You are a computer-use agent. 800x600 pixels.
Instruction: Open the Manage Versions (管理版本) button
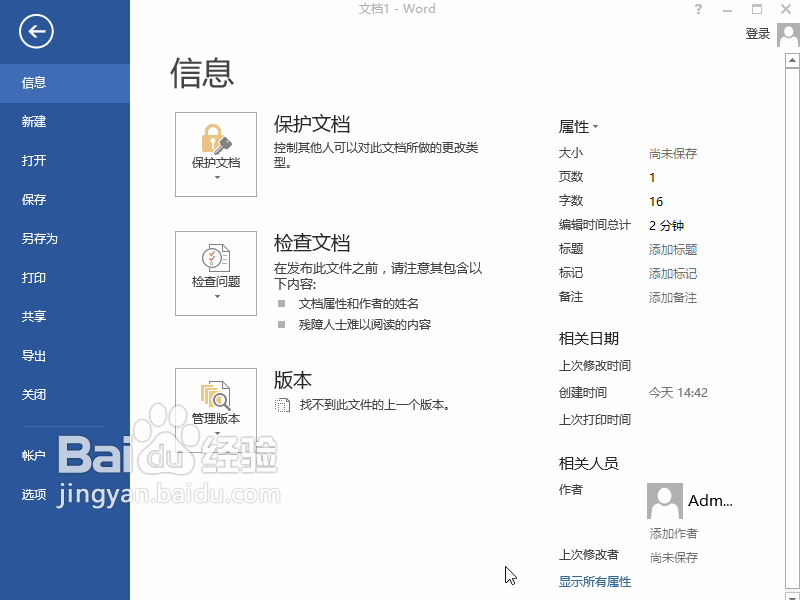coord(216,411)
